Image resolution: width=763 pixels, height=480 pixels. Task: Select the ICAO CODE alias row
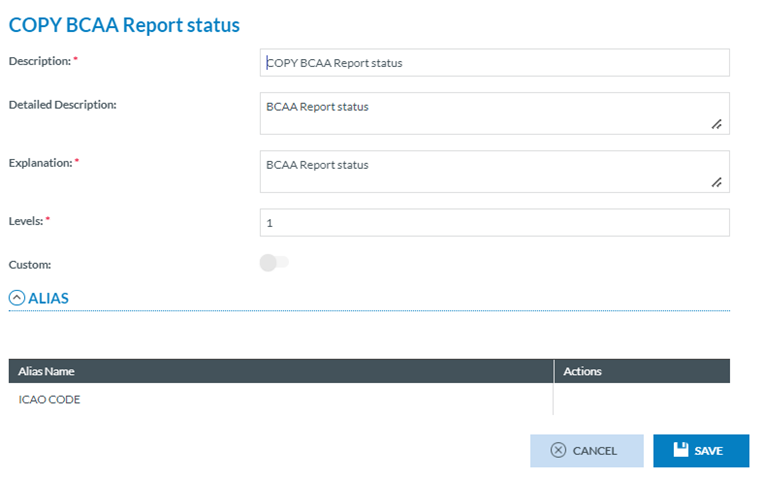pos(50,399)
